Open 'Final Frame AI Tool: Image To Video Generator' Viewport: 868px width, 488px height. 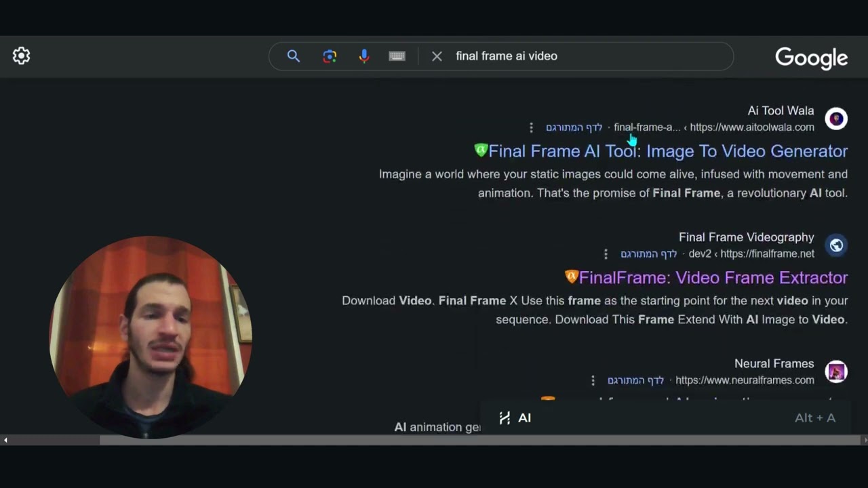[x=668, y=151]
